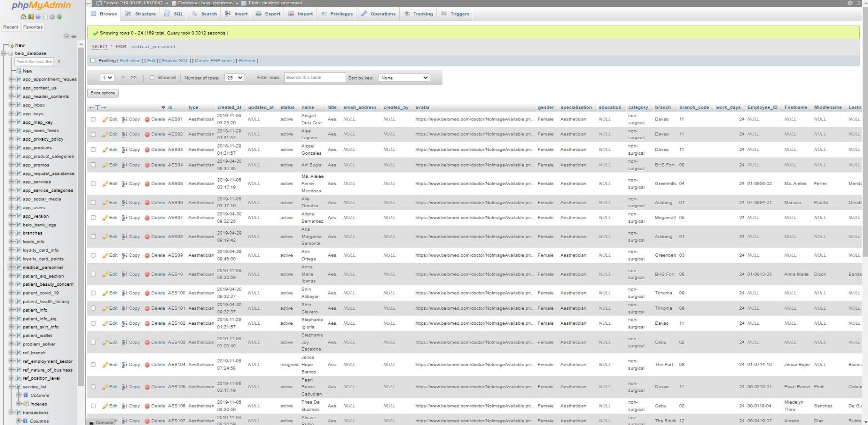Image resolution: width=868 pixels, height=425 pixels.
Task: Clear the table filter with red X
Action: pos(59,62)
